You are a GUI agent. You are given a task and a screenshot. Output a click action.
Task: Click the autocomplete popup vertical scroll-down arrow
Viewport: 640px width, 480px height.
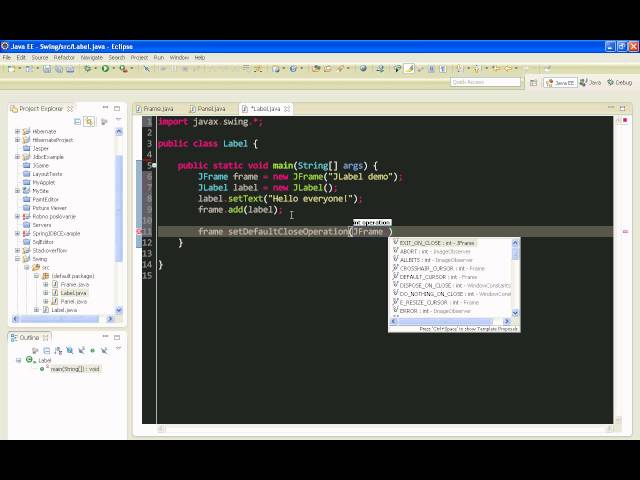[x=515, y=313]
